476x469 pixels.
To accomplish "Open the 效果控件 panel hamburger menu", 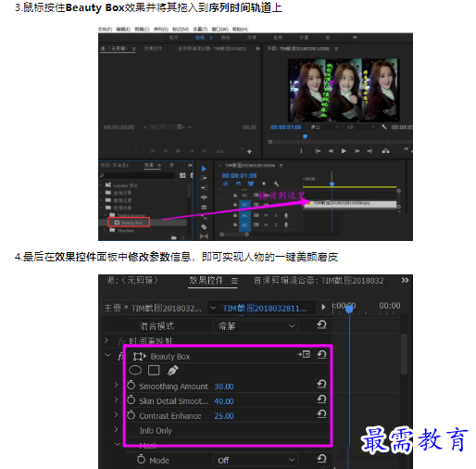I will [234, 281].
